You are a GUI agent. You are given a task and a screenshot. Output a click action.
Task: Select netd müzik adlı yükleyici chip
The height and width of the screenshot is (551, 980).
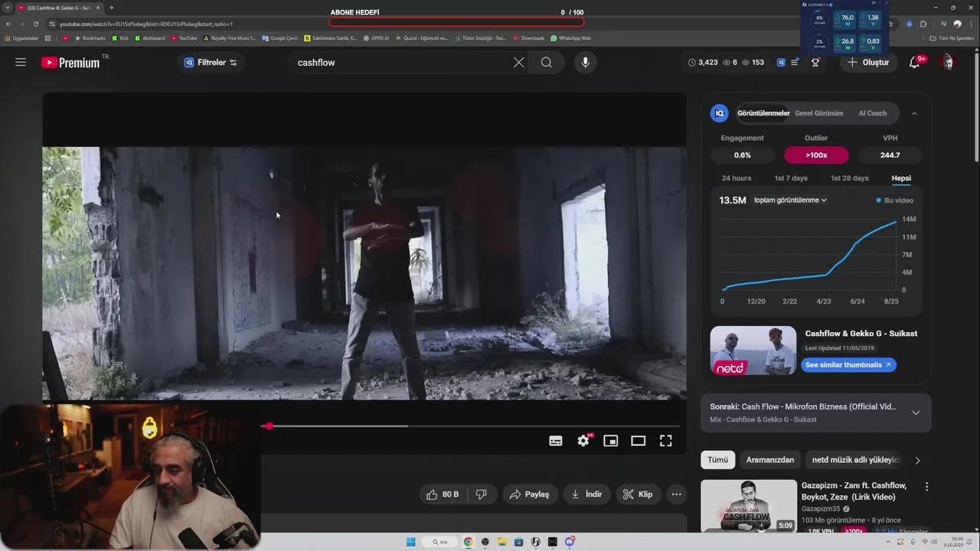(854, 460)
